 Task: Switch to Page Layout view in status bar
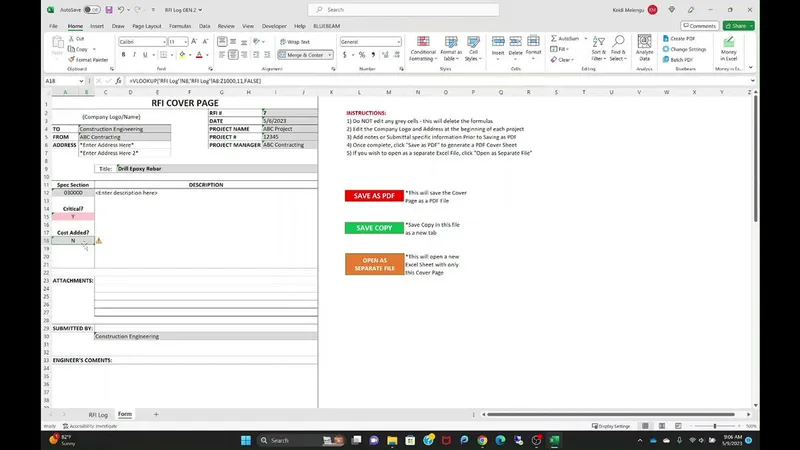coord(662,426)
